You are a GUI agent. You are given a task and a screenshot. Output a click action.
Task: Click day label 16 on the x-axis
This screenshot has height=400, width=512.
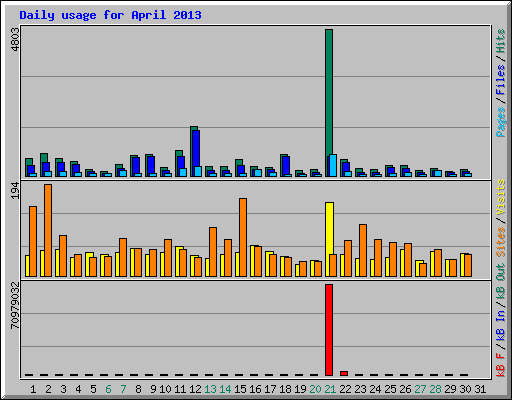255,389
